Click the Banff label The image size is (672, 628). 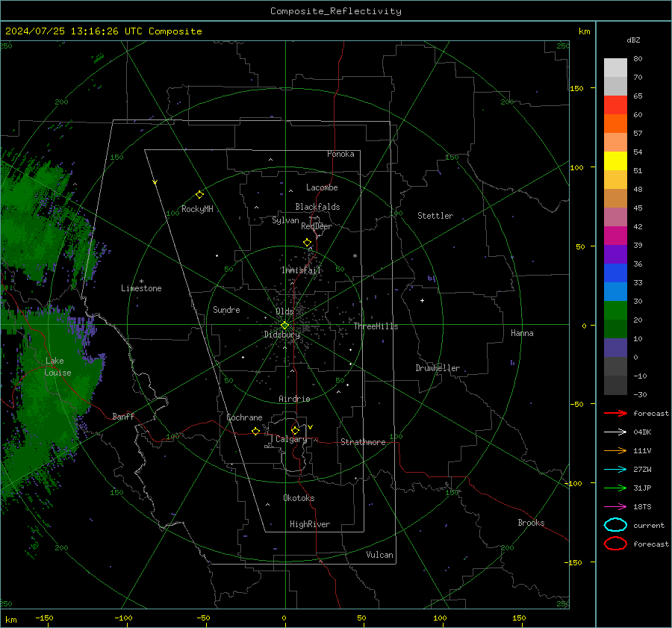tap(123, 416)
